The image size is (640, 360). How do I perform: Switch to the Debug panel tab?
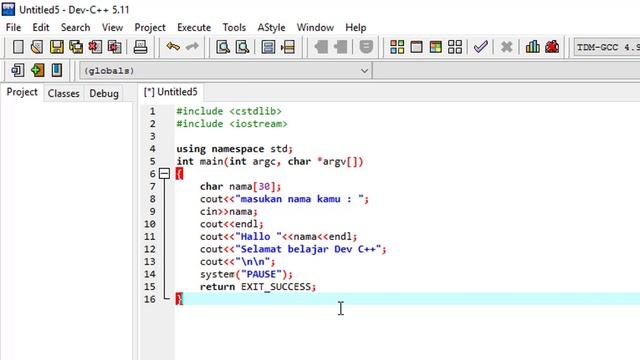[x=104, y=93]
